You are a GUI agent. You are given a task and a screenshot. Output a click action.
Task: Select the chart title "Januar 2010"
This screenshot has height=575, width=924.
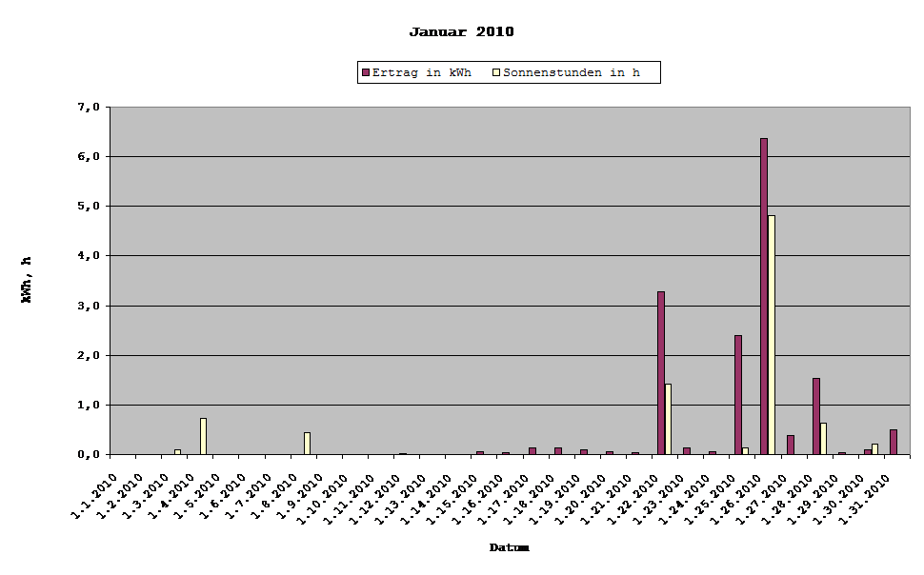[461, 30]
